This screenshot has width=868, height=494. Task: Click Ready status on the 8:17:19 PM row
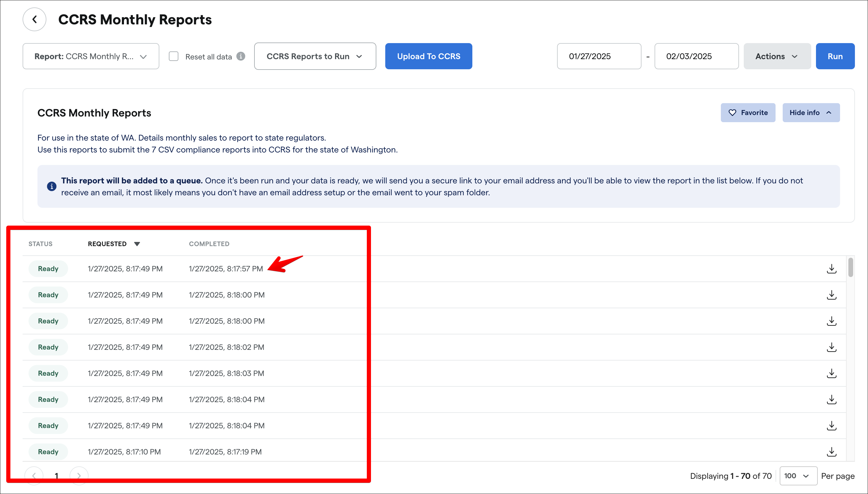[x=48, y=451]
